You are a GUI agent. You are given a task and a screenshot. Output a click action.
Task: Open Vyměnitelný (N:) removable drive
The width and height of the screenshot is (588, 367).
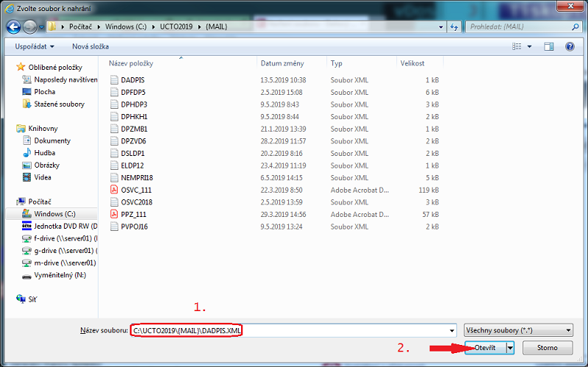tap(60, 275)
